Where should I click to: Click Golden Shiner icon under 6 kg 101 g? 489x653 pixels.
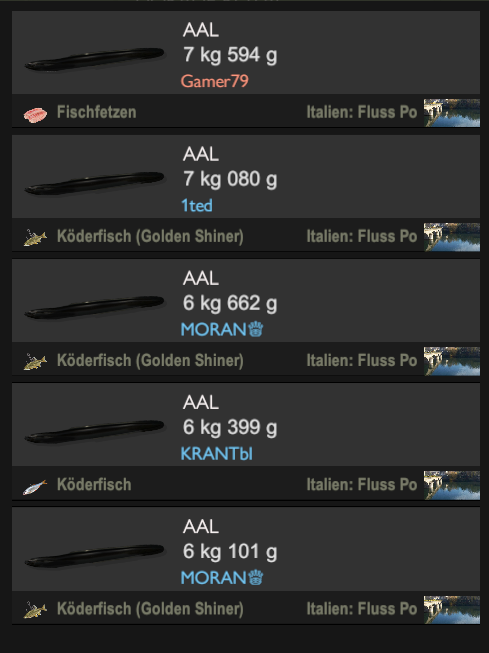[35, 610]
